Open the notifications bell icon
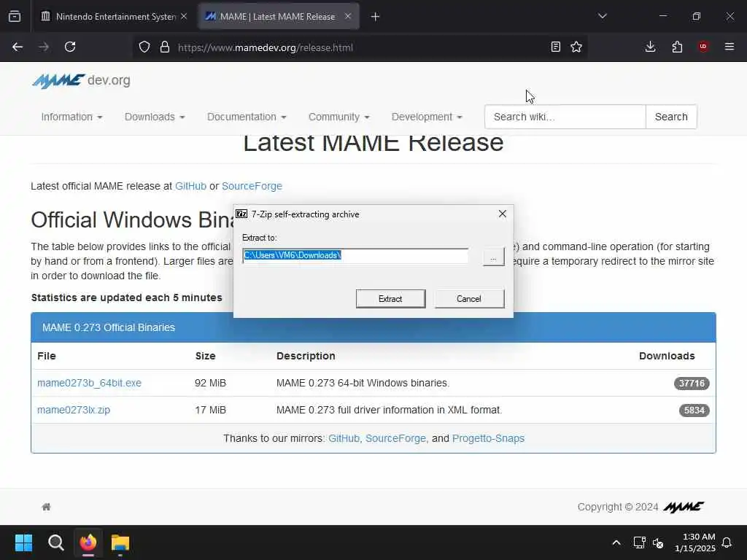 tap(727, 542)
